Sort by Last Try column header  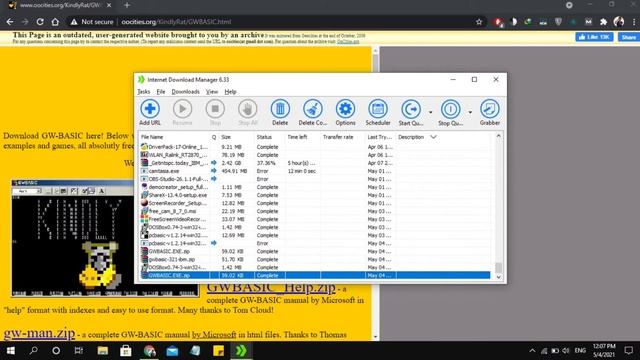pos(380,137)
